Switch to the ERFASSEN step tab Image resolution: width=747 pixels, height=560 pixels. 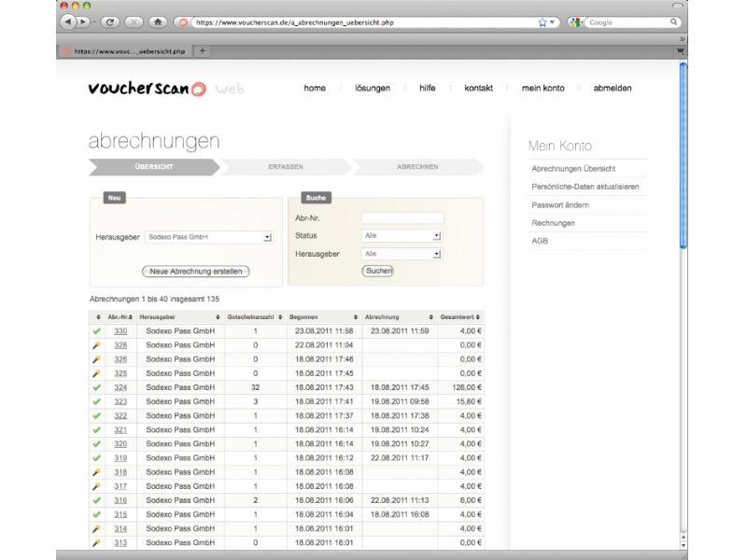coord(285,167)
